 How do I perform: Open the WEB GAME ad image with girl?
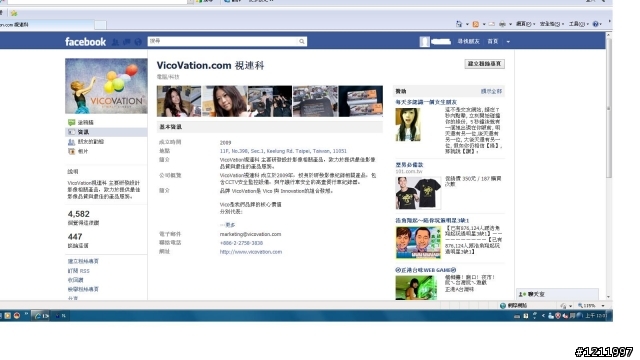click(x=416, y=288)
